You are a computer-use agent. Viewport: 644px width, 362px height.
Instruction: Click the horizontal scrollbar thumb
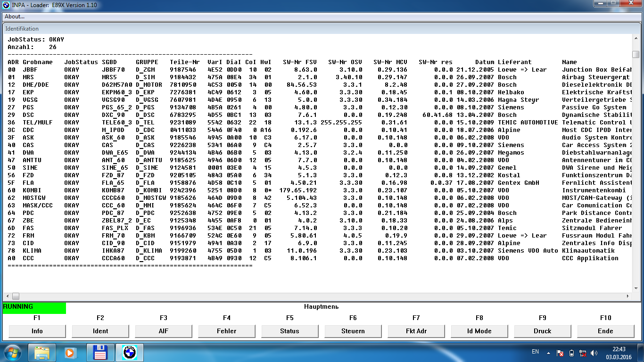pos(16,296)
